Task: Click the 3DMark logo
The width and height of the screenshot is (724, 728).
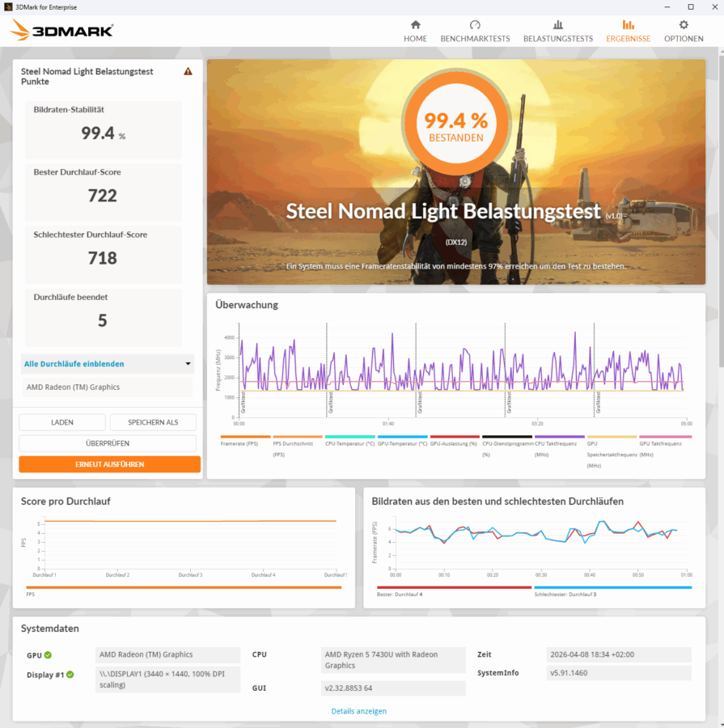Action: pos(61,30)
